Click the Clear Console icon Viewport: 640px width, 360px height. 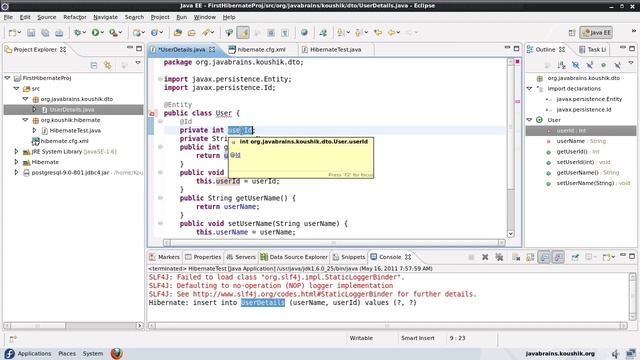(516, 257)
